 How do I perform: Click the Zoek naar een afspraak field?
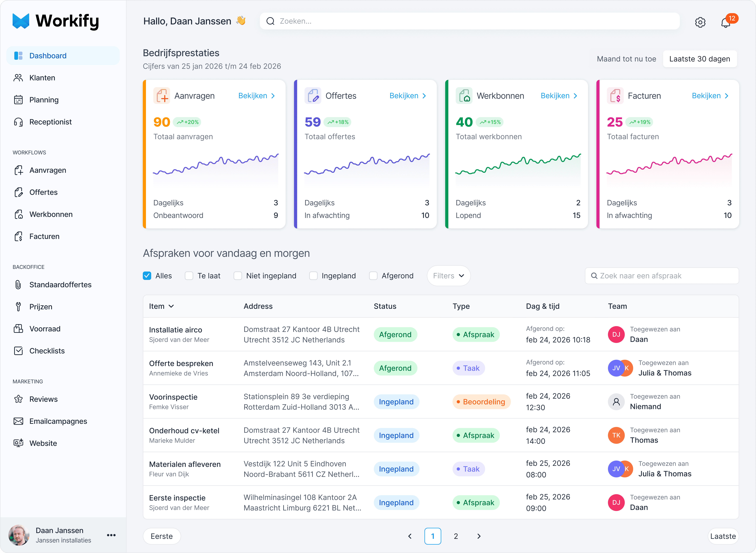[662, 276]
